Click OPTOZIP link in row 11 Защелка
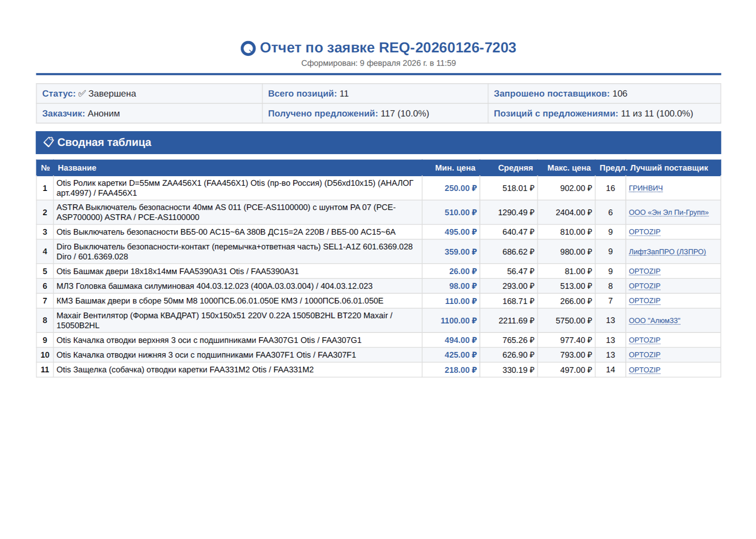The height and width of the screenshot is (539, 756). (644, 370)
